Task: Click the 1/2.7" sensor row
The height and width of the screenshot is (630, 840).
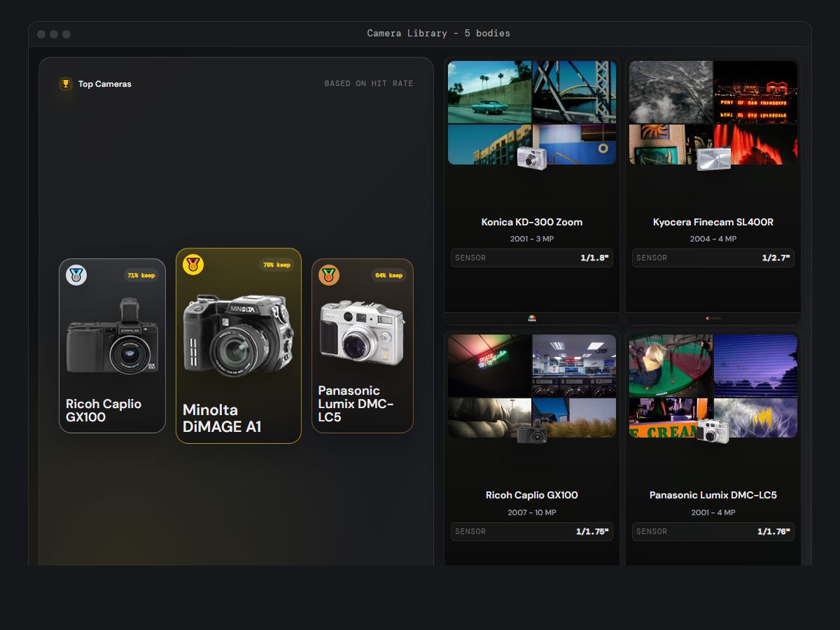Action: 713,258
